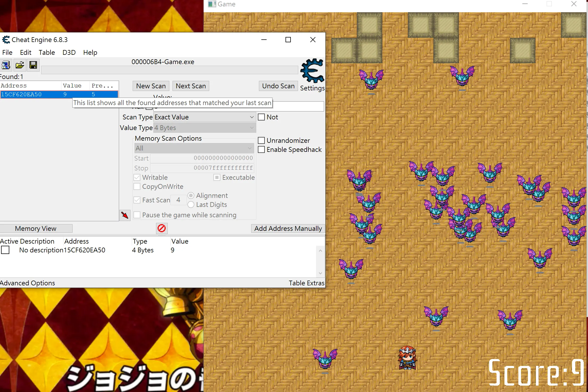Click the Game window title icon
The height and width of the screenshot is (392, 588).
click(212, 4)
